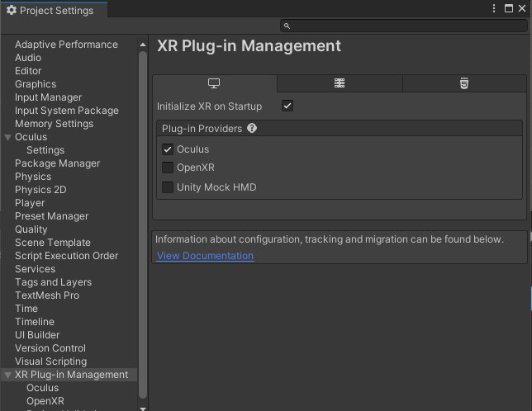
Task: Open Audio settings
Action: [x=28, y=58]
